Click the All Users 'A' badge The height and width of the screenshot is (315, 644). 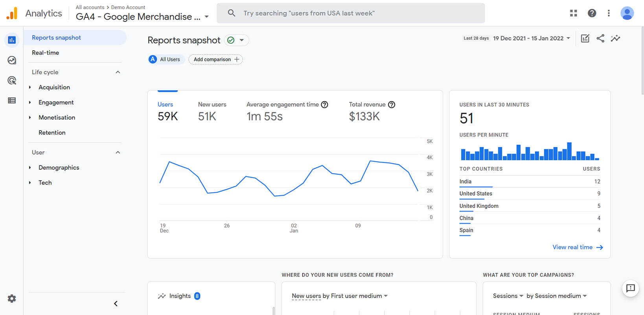click(153, 59)
